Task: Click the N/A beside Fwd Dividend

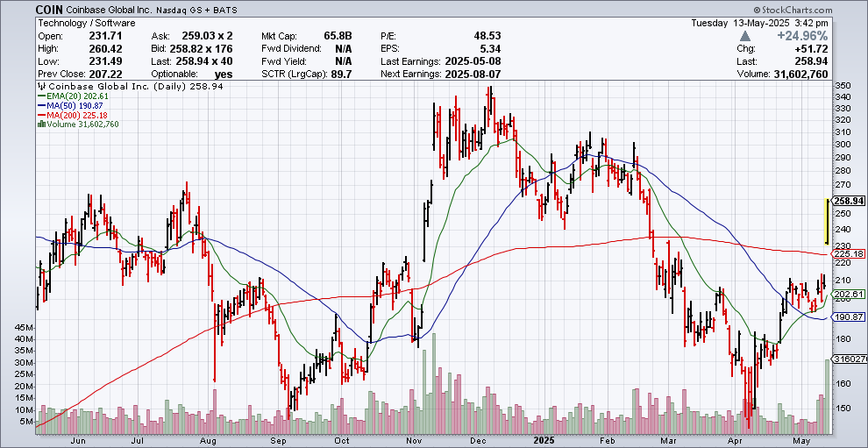Action: (343, 49)
